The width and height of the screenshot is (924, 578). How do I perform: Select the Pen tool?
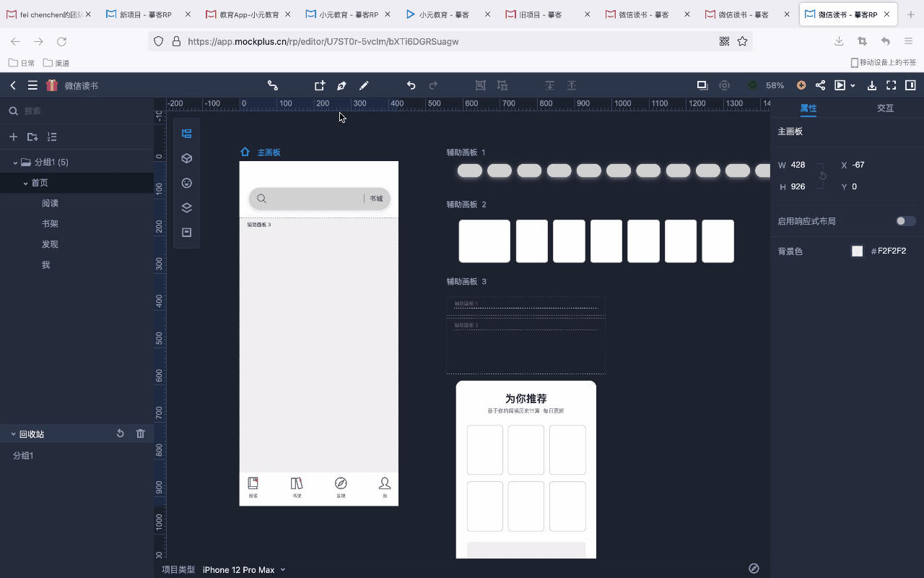tap(341, 85)
